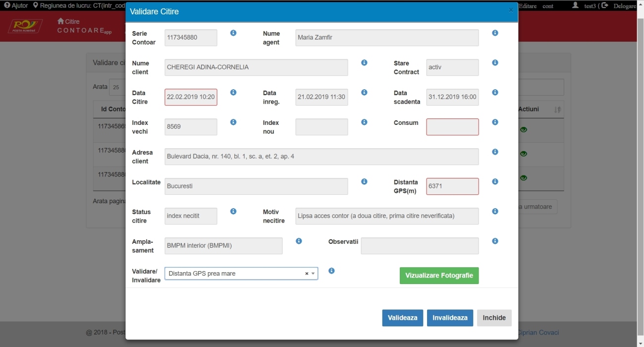Click info icon beside Amplasament field
This screenshot has width=644, height=347.
pyautogui.click(x=299, y=241)
